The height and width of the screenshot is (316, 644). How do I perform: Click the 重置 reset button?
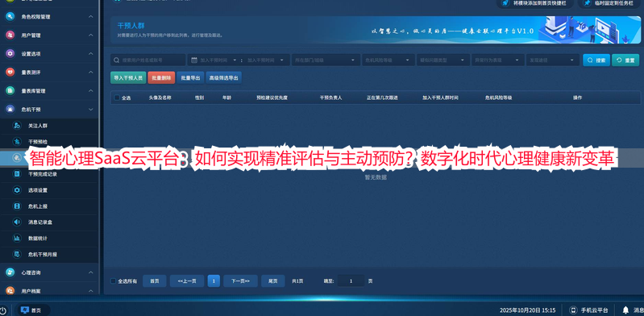coord(625,60)
